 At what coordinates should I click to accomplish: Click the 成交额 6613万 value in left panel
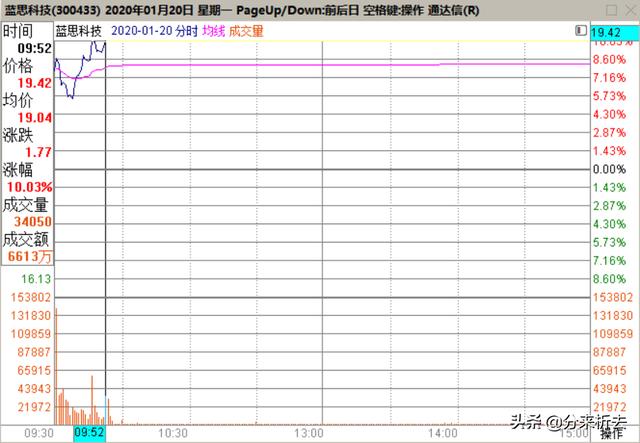coord(29,257)
